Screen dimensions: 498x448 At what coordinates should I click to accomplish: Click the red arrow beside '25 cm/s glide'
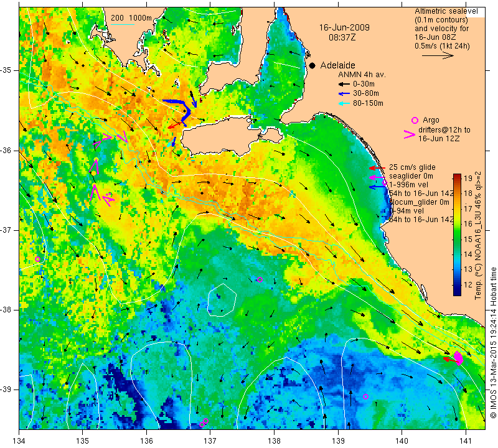tap(377, 168)
